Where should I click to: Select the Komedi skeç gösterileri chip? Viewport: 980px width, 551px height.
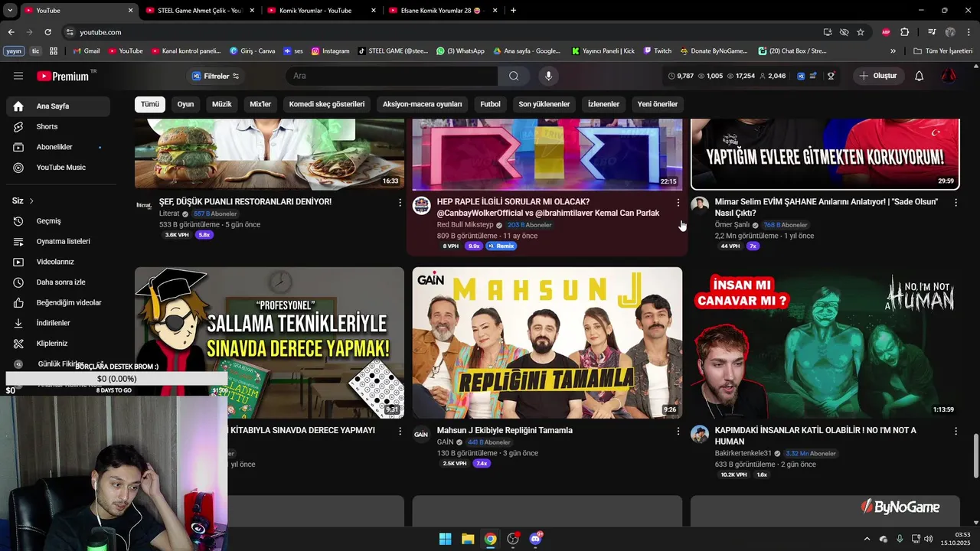coord(327,104)
